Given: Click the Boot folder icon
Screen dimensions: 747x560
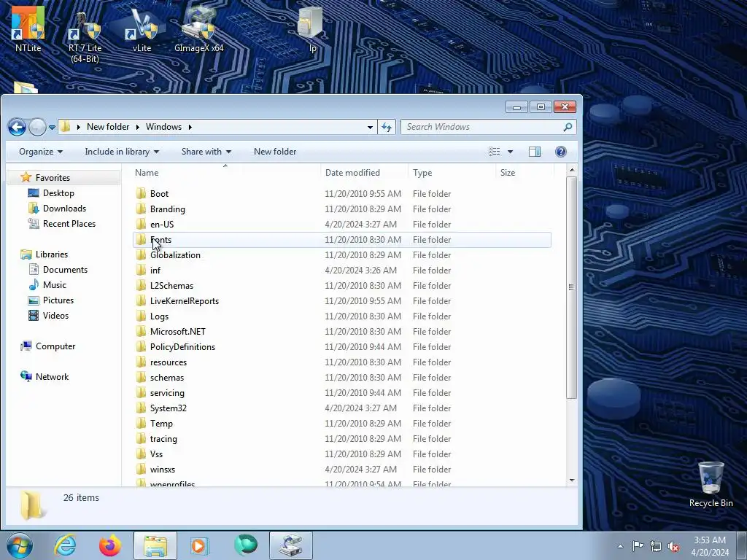Looking at the screenshot, I should pyautogui.click(x=141, y=194).
